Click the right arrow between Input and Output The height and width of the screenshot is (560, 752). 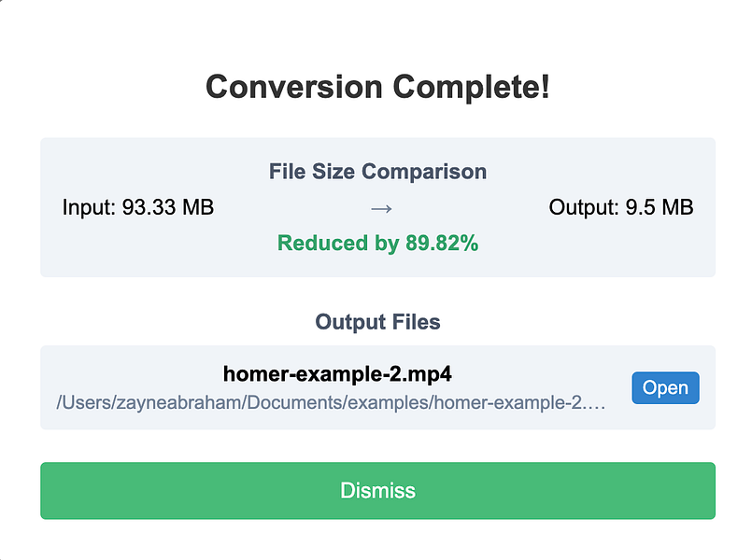pyautogui.click(x=380, y=207)
